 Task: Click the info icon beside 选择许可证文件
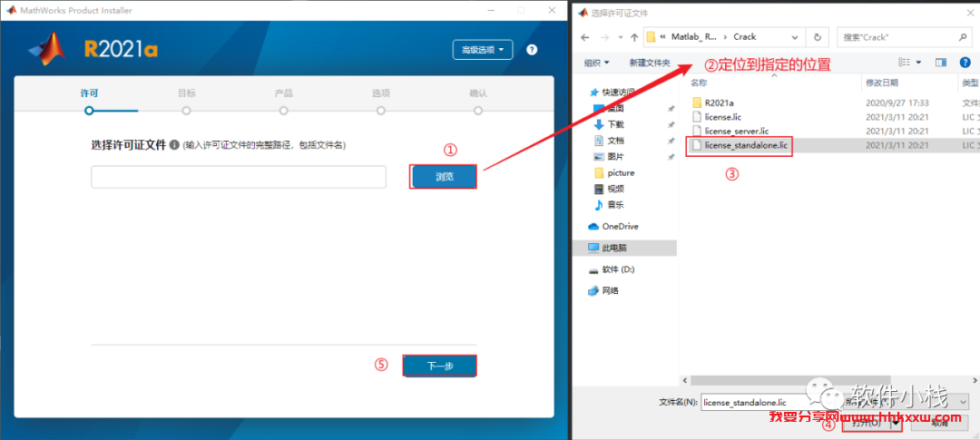pos(173,145)
